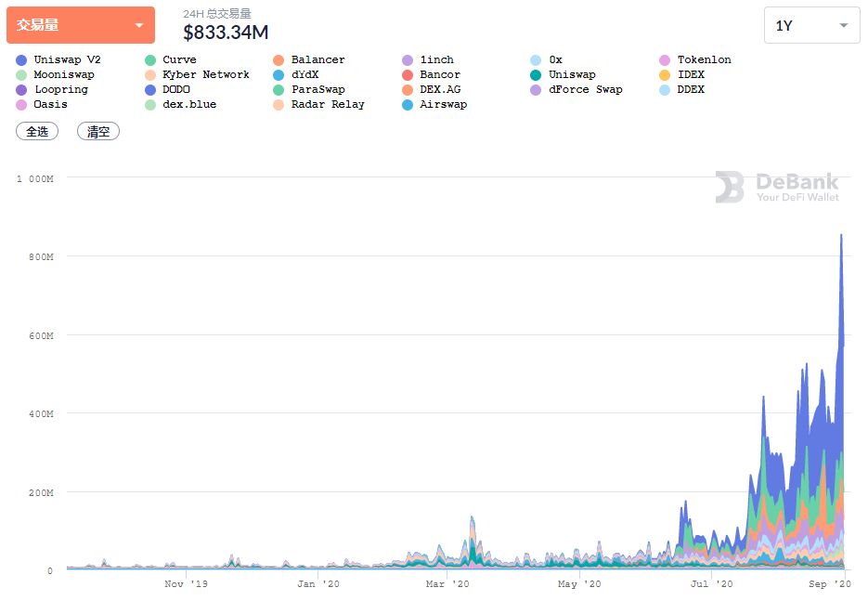This screenshot has width=868, height=601.
Task: Select DODO legend entry
Action: [x=168, y=90]
